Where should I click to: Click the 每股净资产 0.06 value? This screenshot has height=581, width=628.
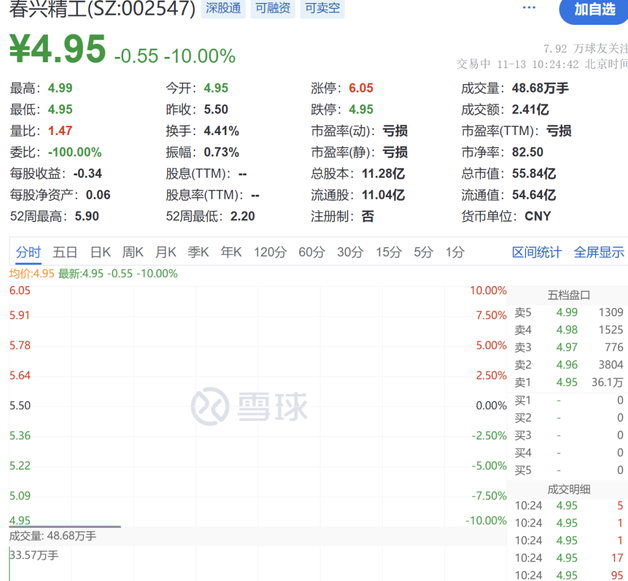[x=98, y=195]
